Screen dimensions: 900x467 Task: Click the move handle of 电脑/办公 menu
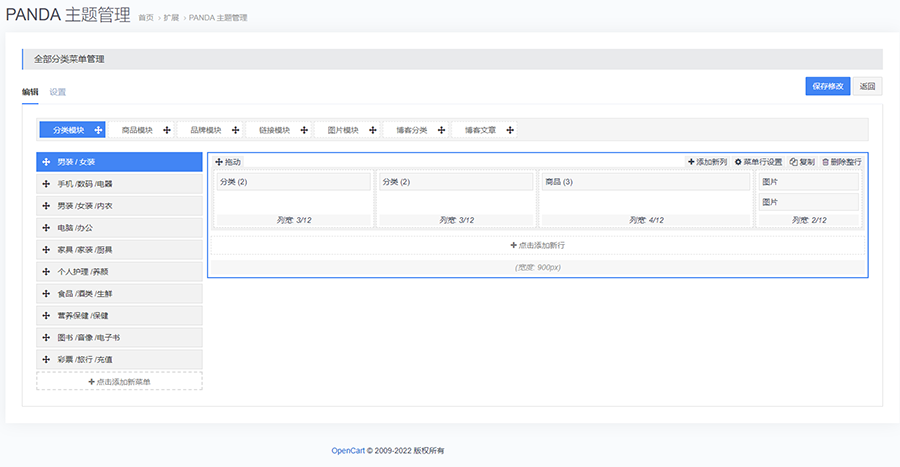click(x=46, y=228)
